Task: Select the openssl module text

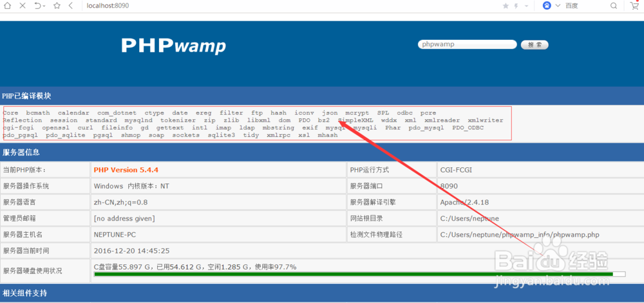Action: click(55, 127)
